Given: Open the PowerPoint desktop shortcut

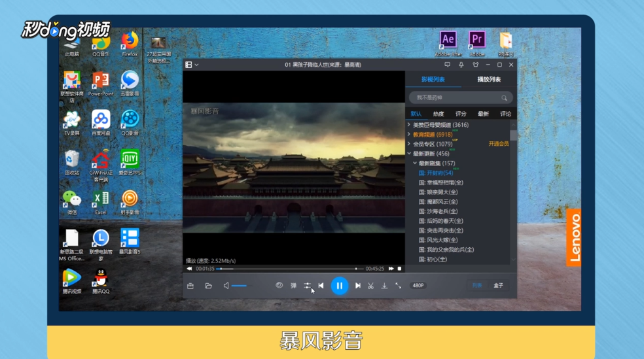Looking at the screenshot, I should point(101,84).
